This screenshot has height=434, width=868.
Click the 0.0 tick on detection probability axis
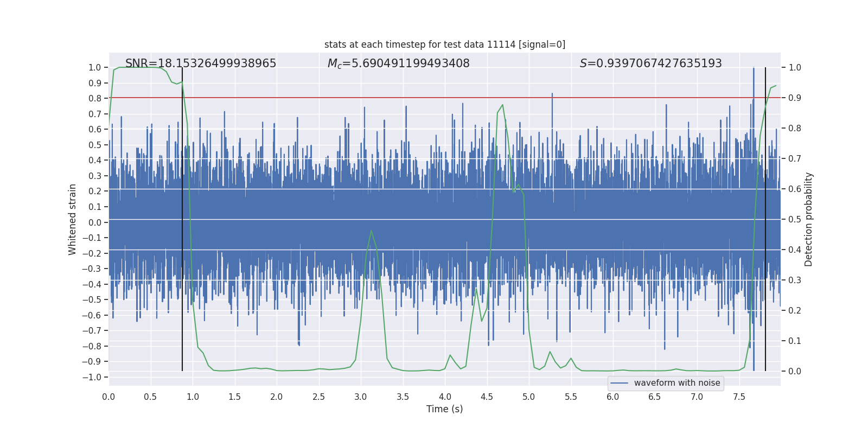[794, 371]
